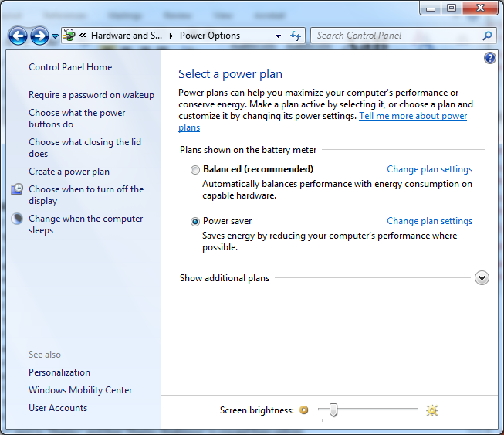Open the Tell me more about power plans link
This screenshot has width=504, height=435.
click(x=413, y=116)
